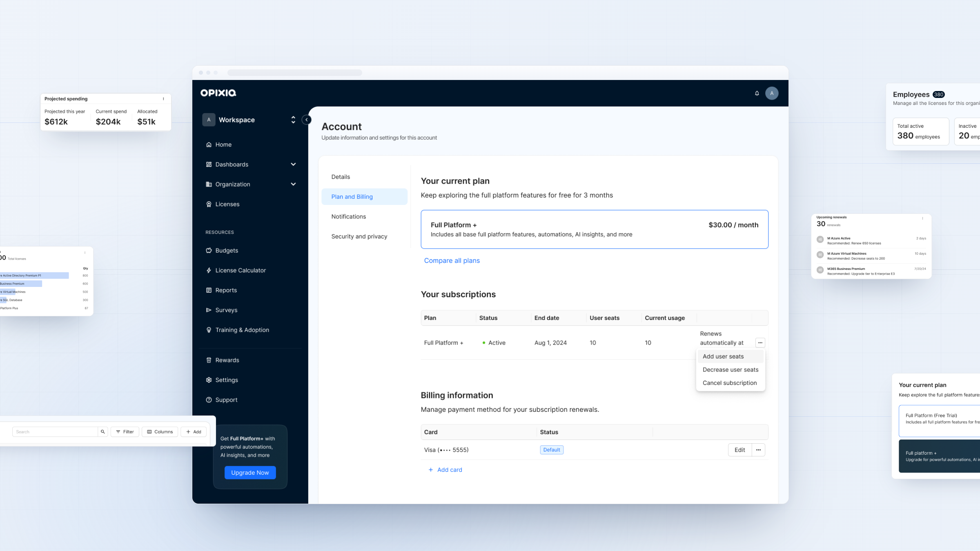
Task: Open the Upcoming renewals card options menu
Action: tap(922, 218)
